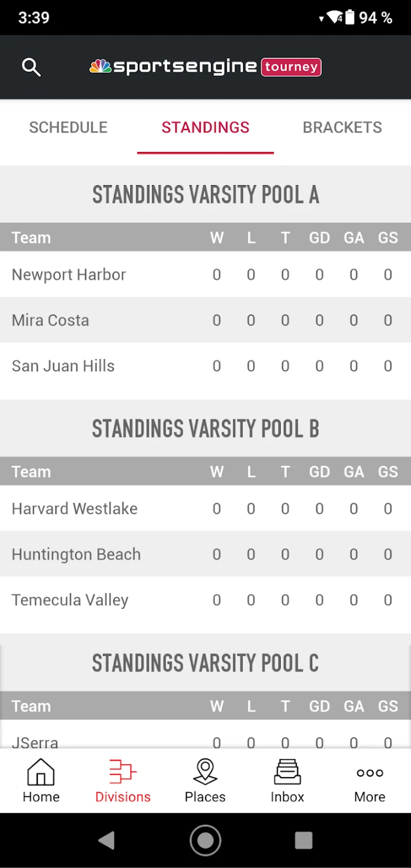Select the Divisions bracket icon
411x868 pixels.
pos(123,772)
